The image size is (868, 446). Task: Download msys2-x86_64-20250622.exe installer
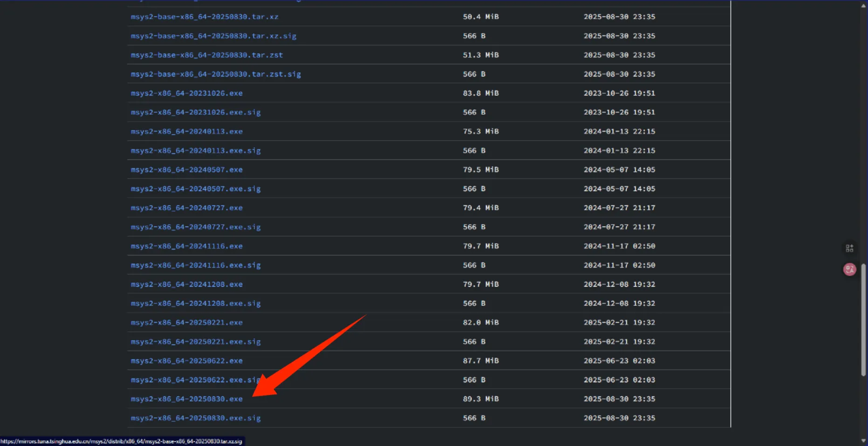tap(186, 361)
